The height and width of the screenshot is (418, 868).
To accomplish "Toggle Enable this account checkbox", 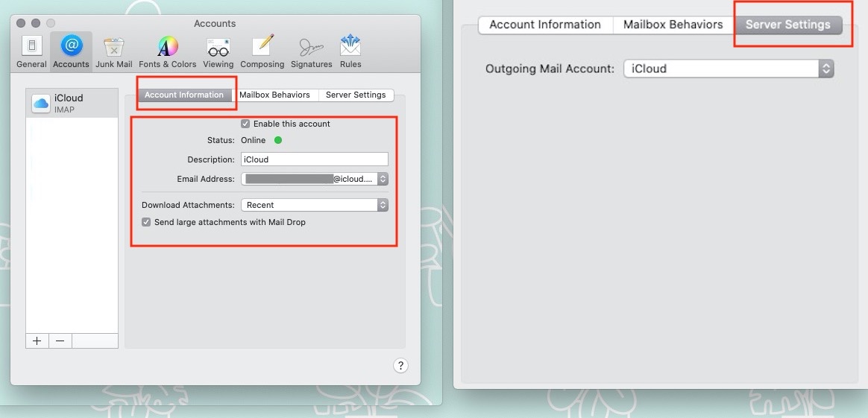I will [x=245, y=124].
